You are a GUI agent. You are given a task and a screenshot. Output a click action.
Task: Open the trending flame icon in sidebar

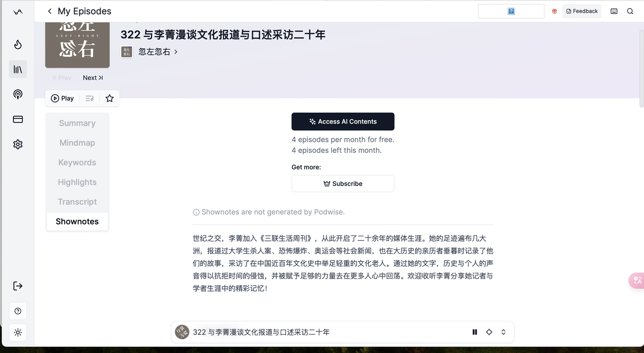(18, 45)
